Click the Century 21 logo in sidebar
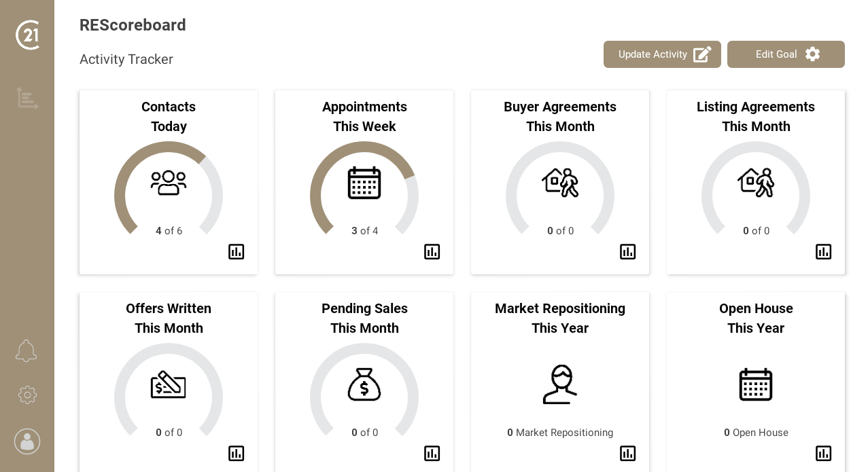Viewport: 868px width, 472px height. (x=27, y=35)
